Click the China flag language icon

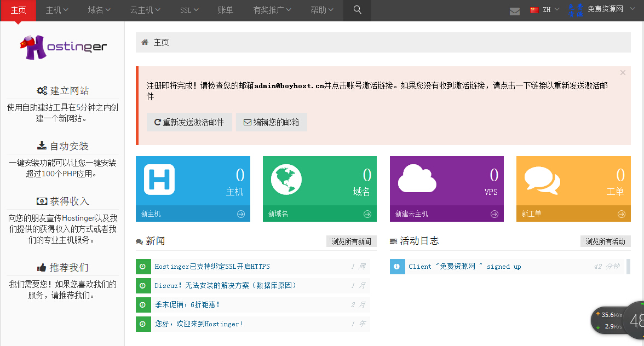(x=534, y=10)
